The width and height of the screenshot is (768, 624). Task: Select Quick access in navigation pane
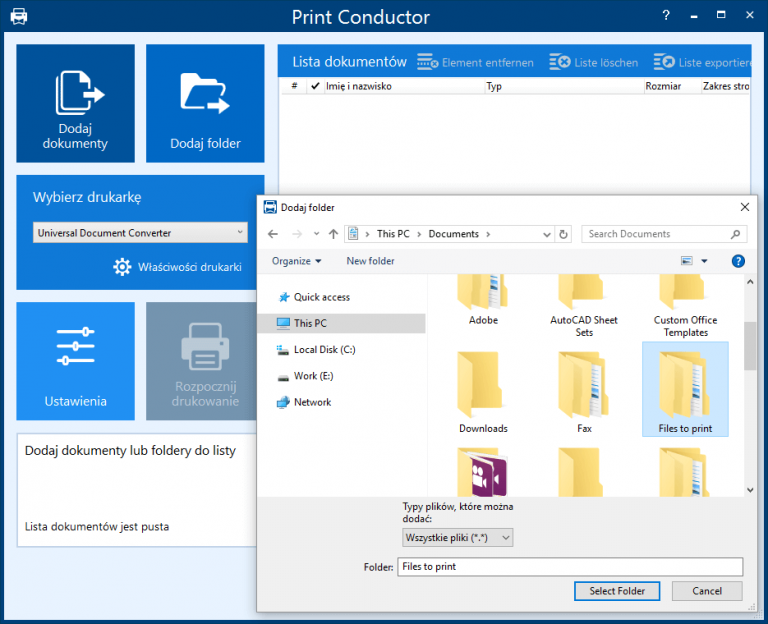pos(321,297)
